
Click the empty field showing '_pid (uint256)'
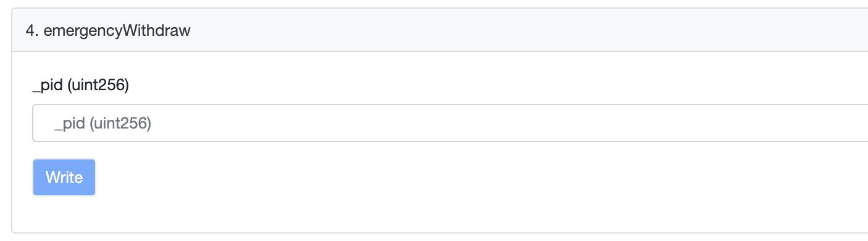[x=450, y=123]
